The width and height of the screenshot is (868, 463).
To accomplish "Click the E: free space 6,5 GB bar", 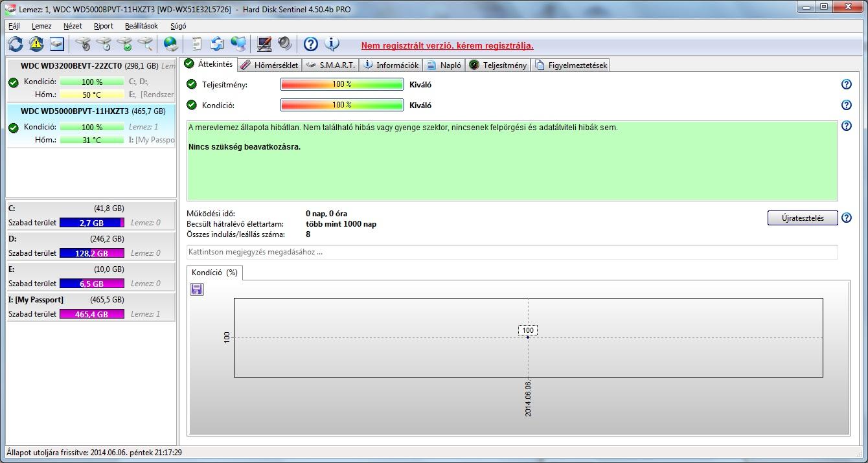I will click(92, 284).
